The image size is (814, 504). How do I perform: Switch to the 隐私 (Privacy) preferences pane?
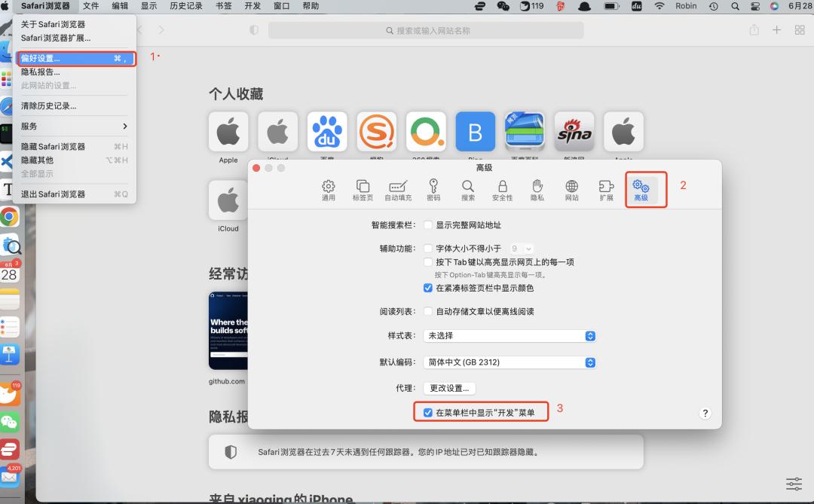pos(537,189)
